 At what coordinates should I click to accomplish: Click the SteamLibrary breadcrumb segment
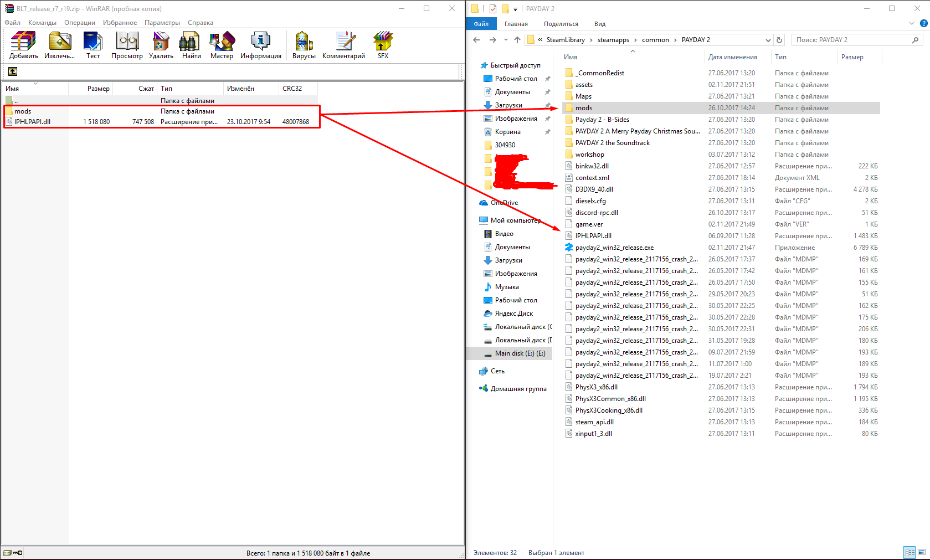(566, 40)
